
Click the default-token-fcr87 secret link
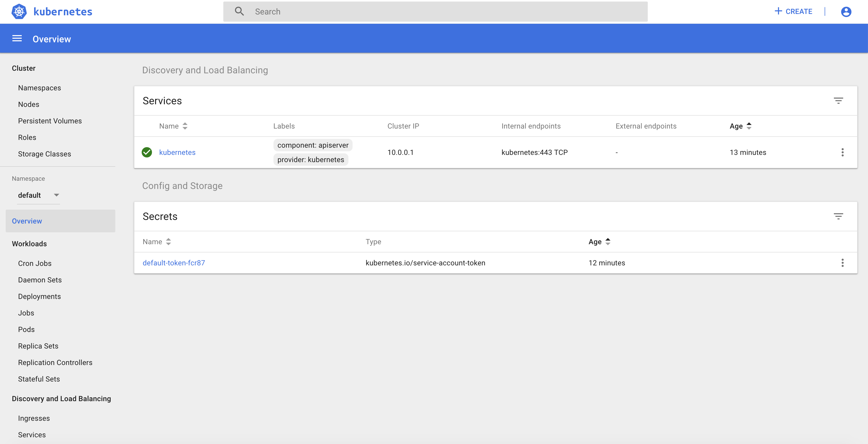tap(173, 262)
